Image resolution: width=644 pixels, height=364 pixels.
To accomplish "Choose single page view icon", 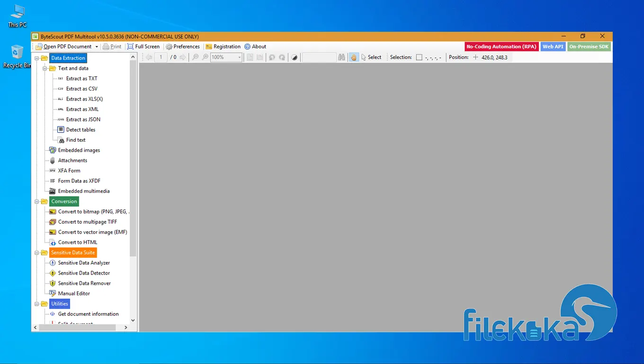I will pyautogui.click(x=250, y=57).
